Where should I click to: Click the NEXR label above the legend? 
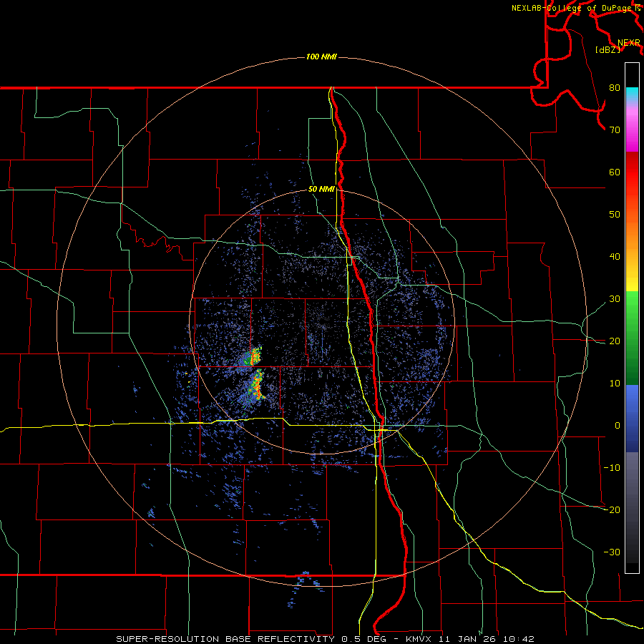point(629,43)
